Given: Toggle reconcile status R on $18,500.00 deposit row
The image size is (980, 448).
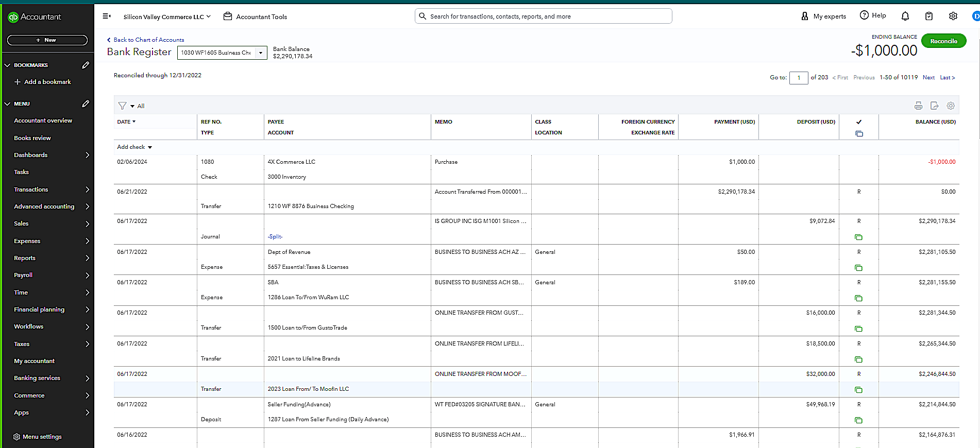Looking at the screenshot, I should [x=858, y=343].
